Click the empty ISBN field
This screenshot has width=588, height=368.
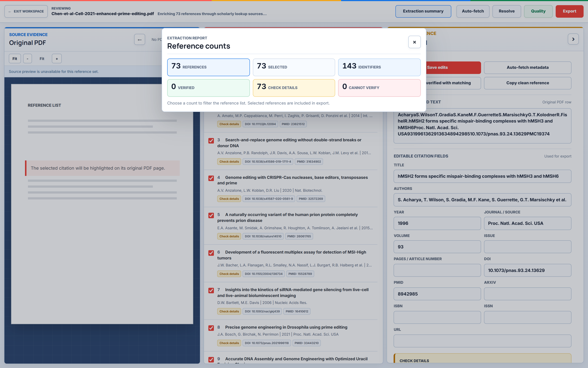tap(437, 317)
